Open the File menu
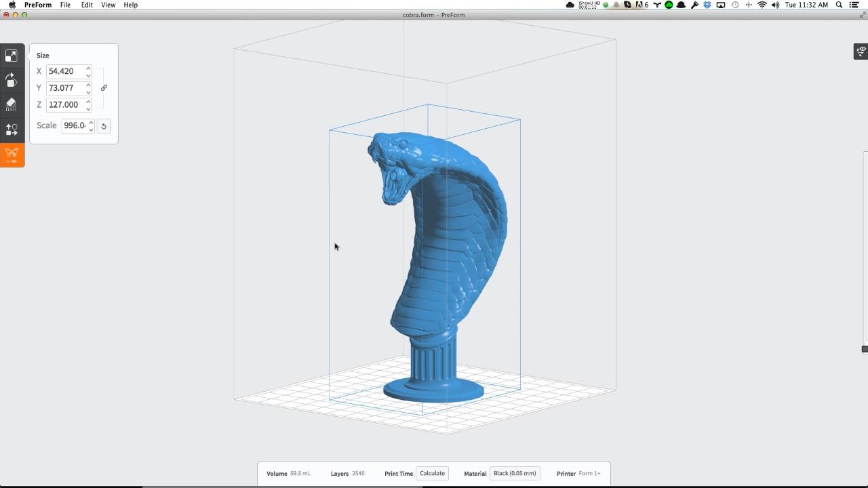The image size is (868, 488). pyautogui.click(x=65, y=5)
